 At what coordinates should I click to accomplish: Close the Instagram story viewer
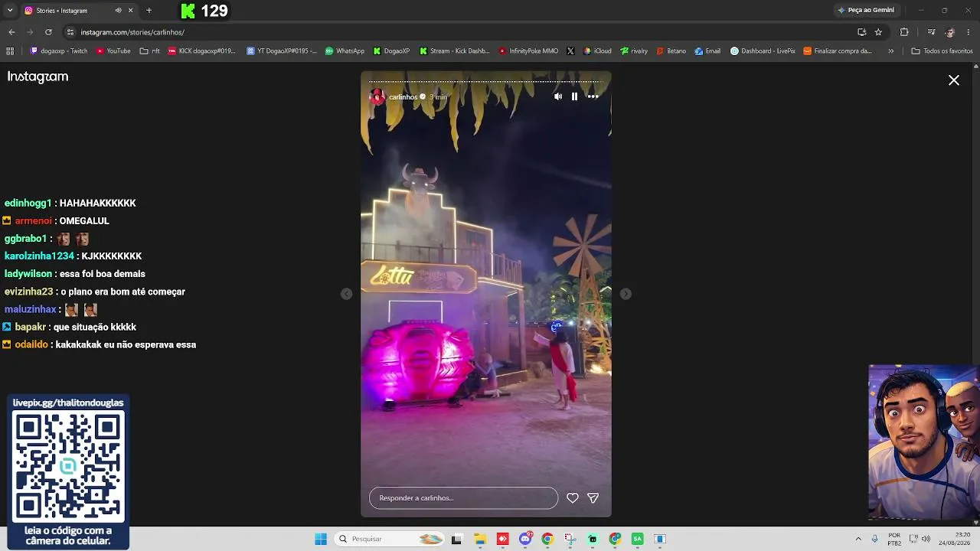tap(954, 80)
